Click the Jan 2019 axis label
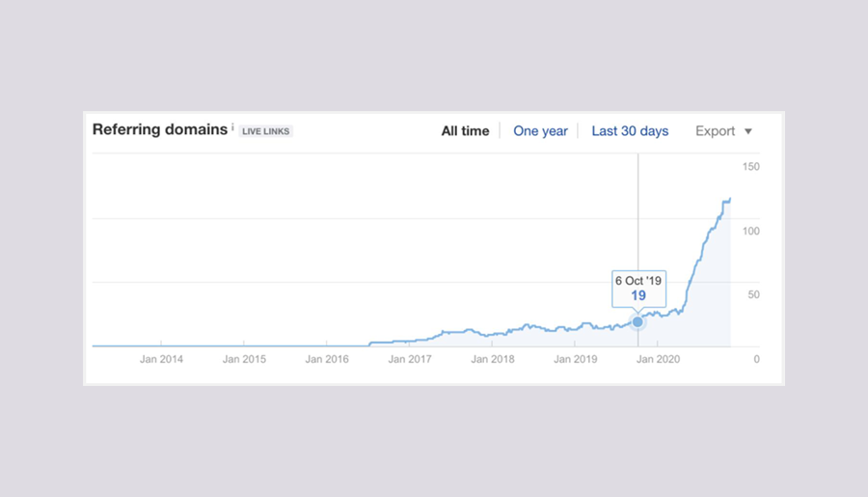Screen dimensions: 868x497 [x=576, y=359]
